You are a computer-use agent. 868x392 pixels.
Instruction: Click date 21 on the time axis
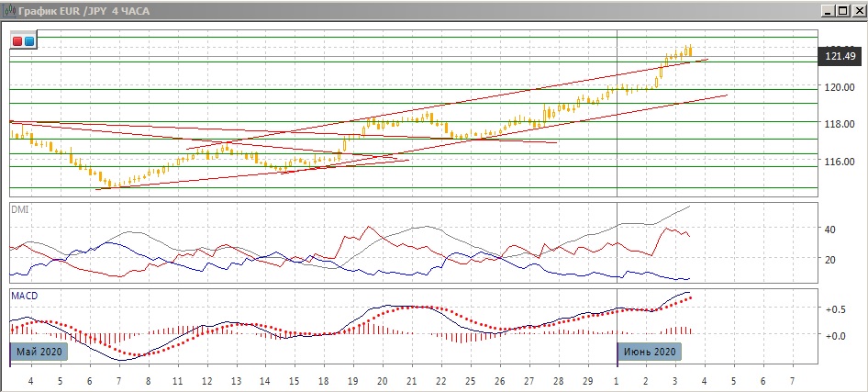[411, 382]
